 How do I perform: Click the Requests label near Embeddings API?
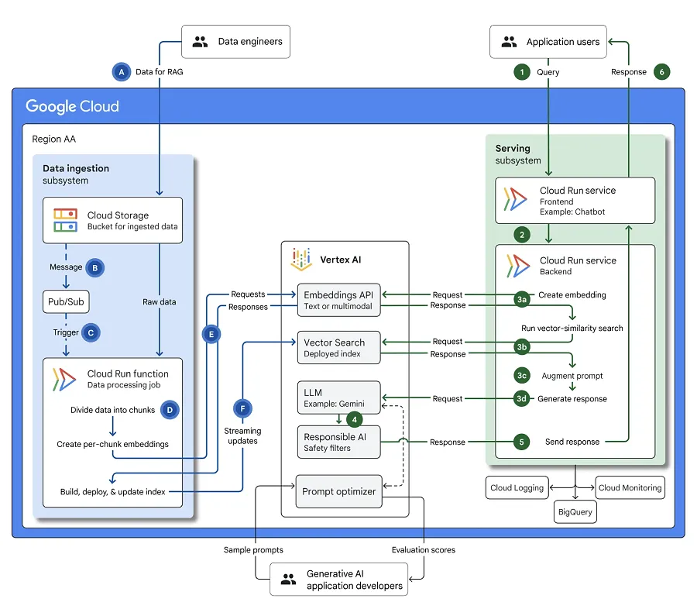(x=248, y=294)
